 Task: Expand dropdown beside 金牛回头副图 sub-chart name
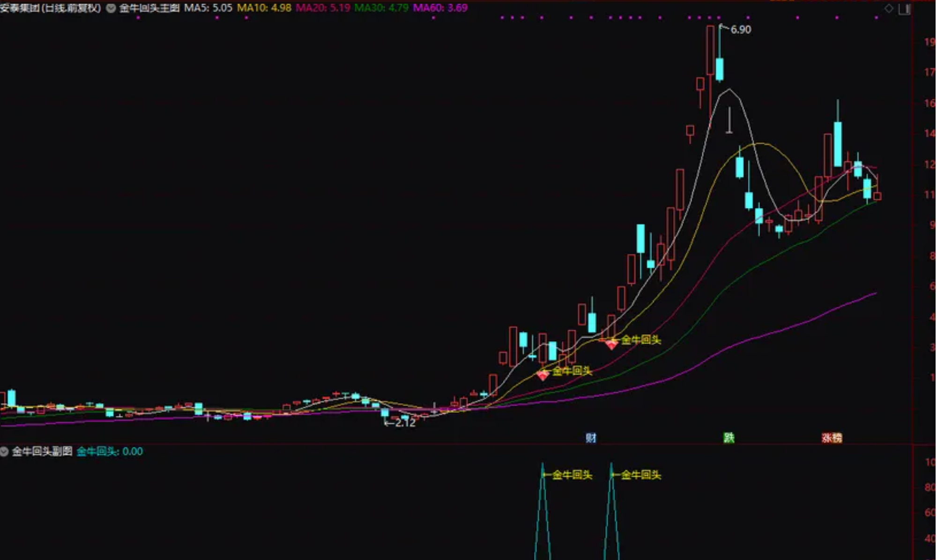4,451
